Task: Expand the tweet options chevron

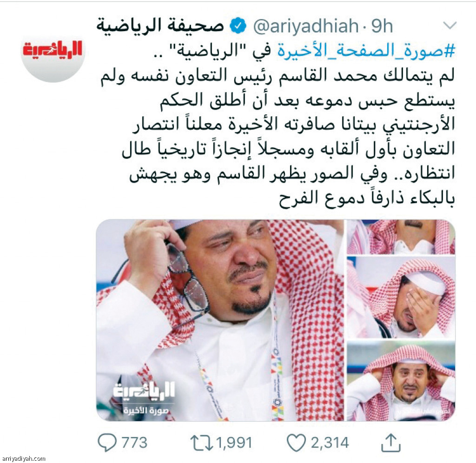Action: click(x=450, y=25)
